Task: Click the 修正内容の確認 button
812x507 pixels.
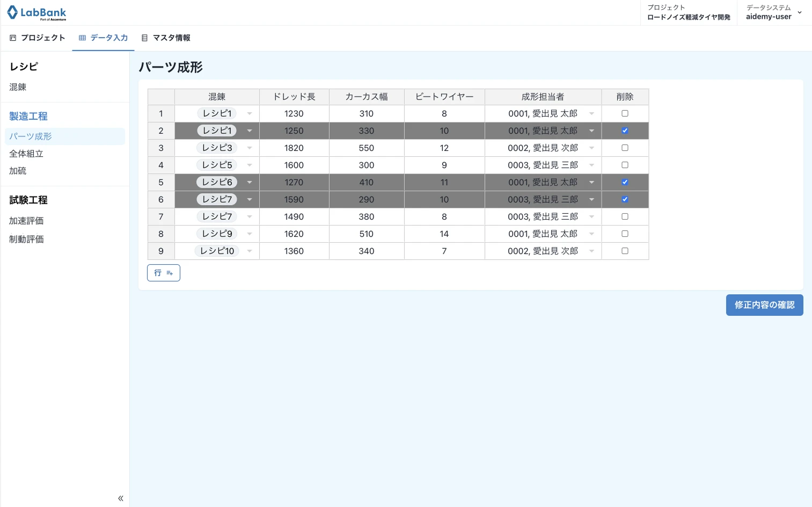Action: tap(764, 305)
